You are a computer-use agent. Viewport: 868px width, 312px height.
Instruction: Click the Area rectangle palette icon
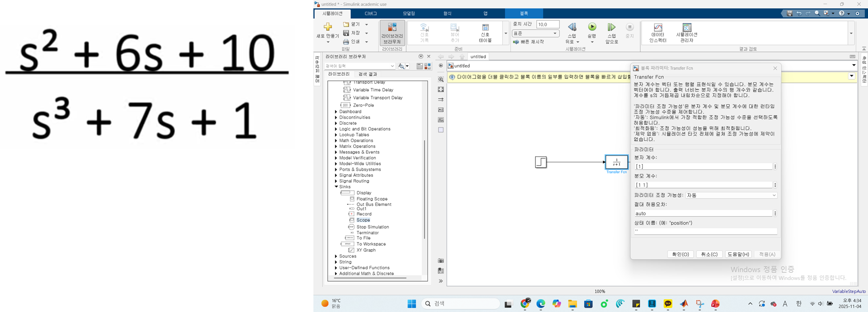pyautogui.click(x=441, y=130)
